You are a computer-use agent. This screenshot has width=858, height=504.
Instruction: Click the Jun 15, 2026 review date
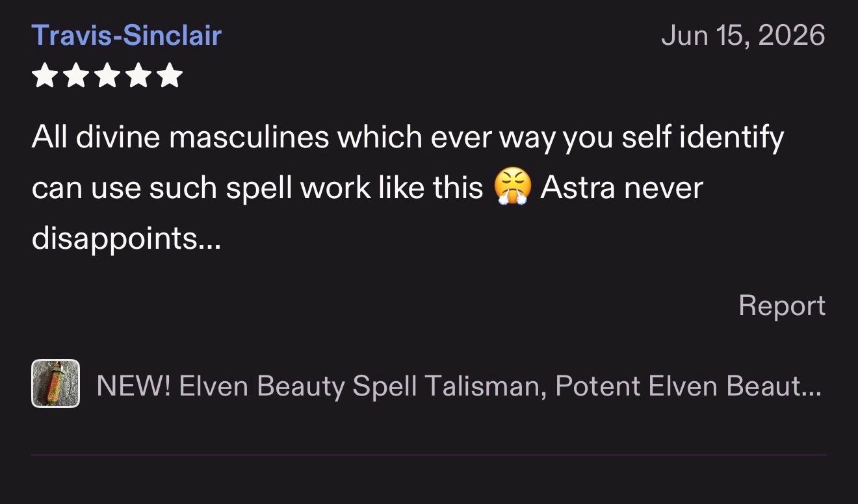tap(743, 35)
